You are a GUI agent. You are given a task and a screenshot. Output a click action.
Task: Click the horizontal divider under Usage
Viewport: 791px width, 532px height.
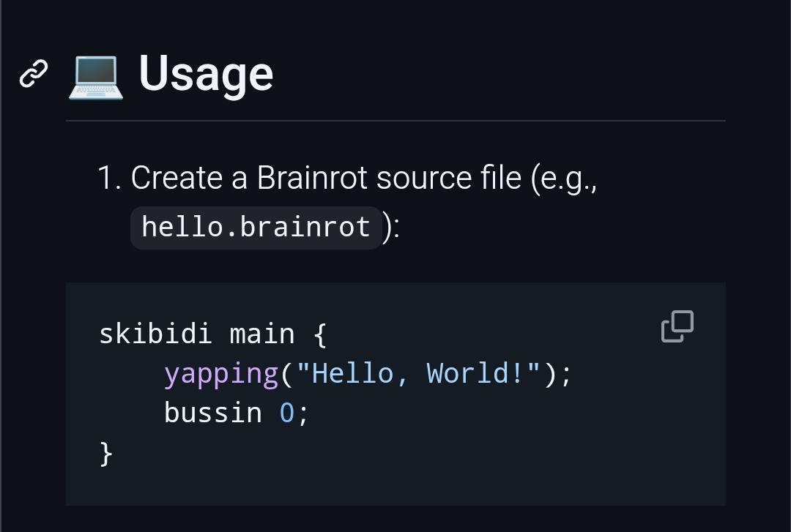[x=395, y=121]
